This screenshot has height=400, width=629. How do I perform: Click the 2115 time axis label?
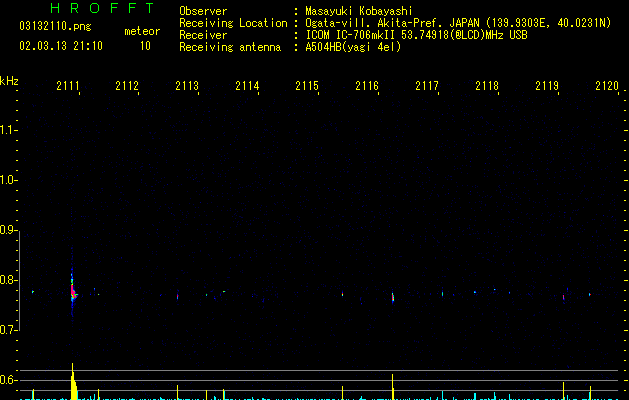pos(307,86)
